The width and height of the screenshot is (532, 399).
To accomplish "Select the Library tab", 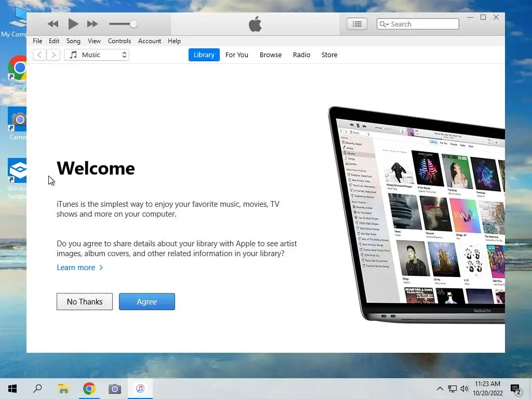I will (x=204, y=55).
